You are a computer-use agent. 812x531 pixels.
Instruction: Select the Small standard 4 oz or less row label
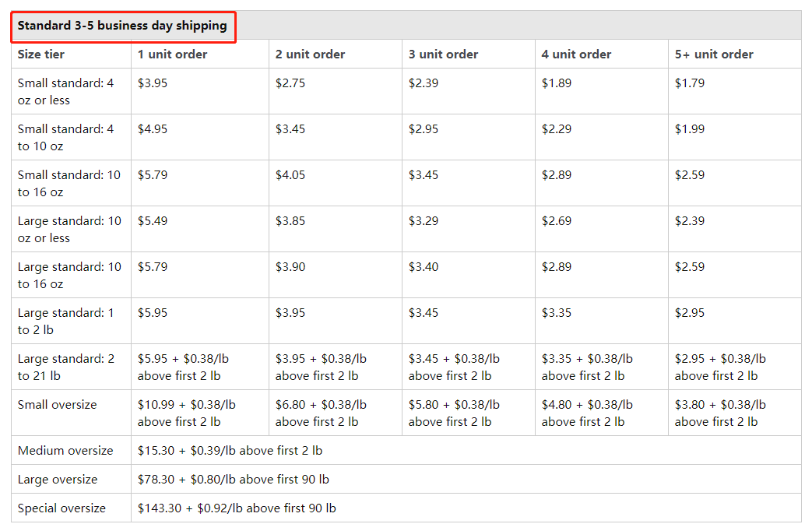click(x=65, y=92)
